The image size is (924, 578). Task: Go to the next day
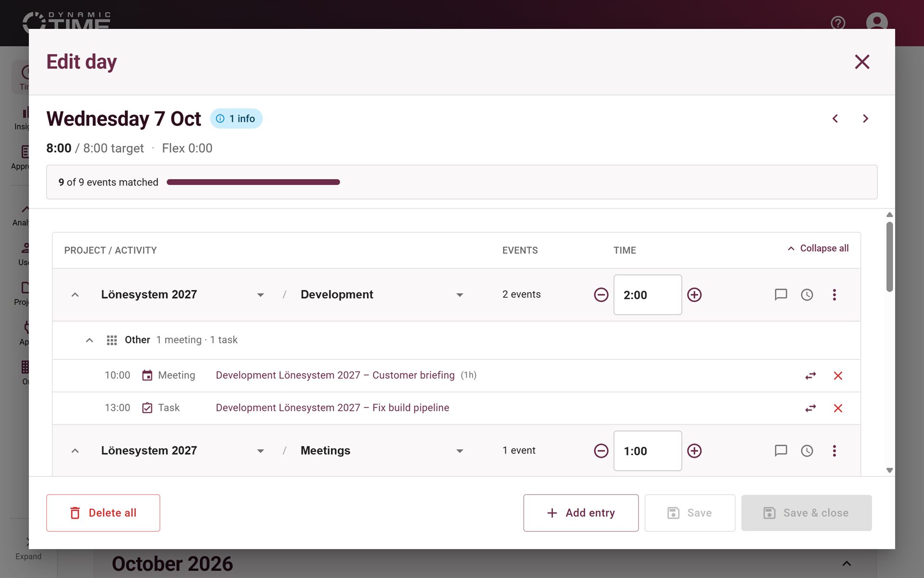coord(865,118)
